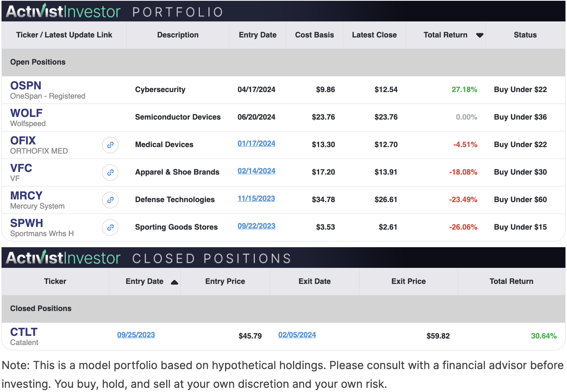Click the Entry Date ascending sort arrow
The height and width of the screenshot is (392, 567).
pos(174,282)
